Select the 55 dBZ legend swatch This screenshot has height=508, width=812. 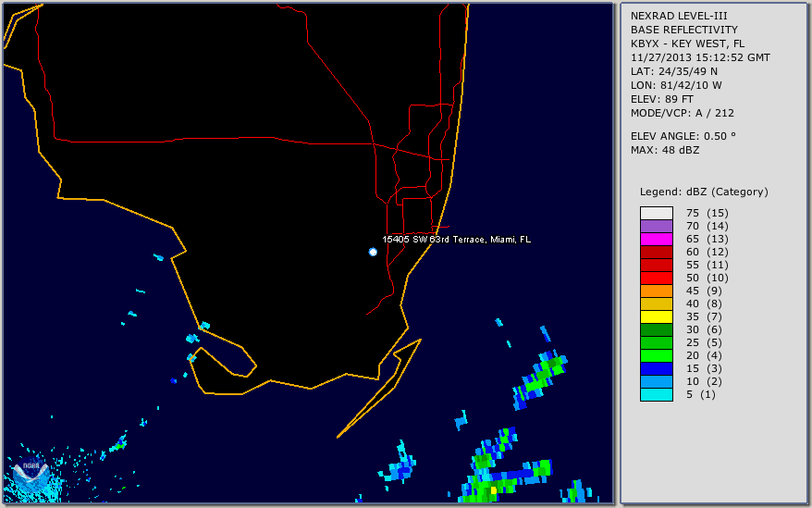(656, 265)
